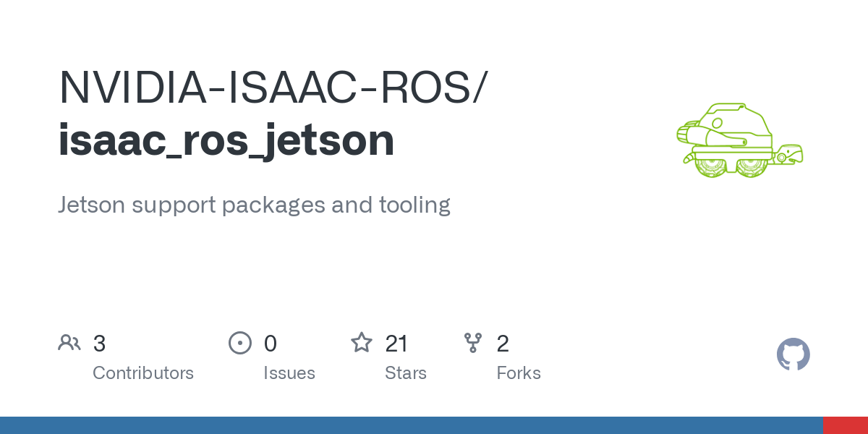This screenshot has width=868, height=434.
Task: Click the robot's wheels in the logo
Action: pos(729,165)
